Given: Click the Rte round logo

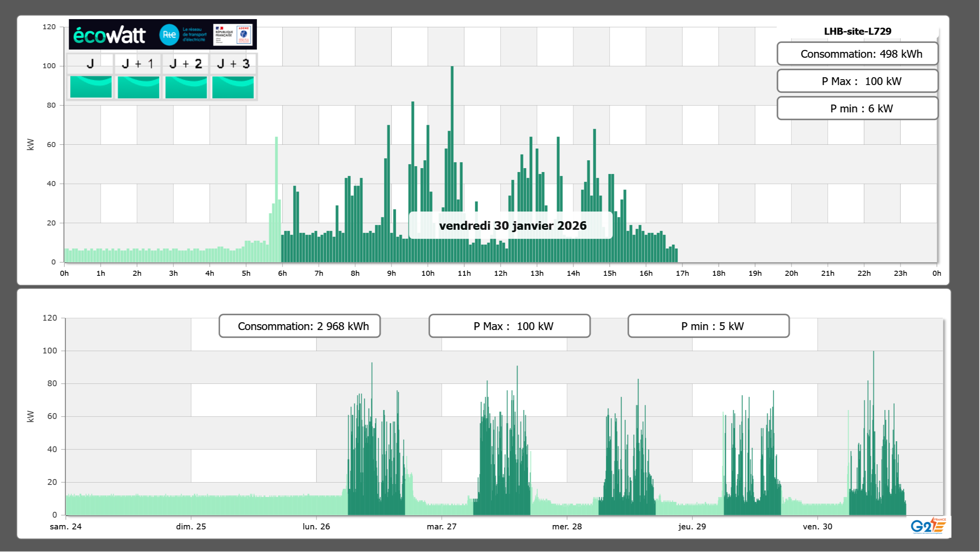Looking at the screenshot, I should coord(169,35).
